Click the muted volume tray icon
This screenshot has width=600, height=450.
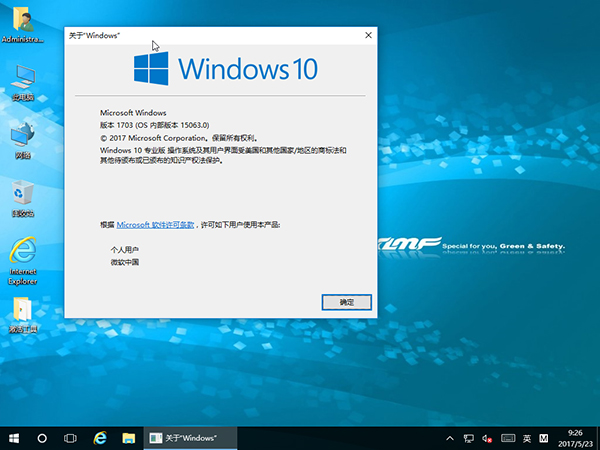click(487, 438)
